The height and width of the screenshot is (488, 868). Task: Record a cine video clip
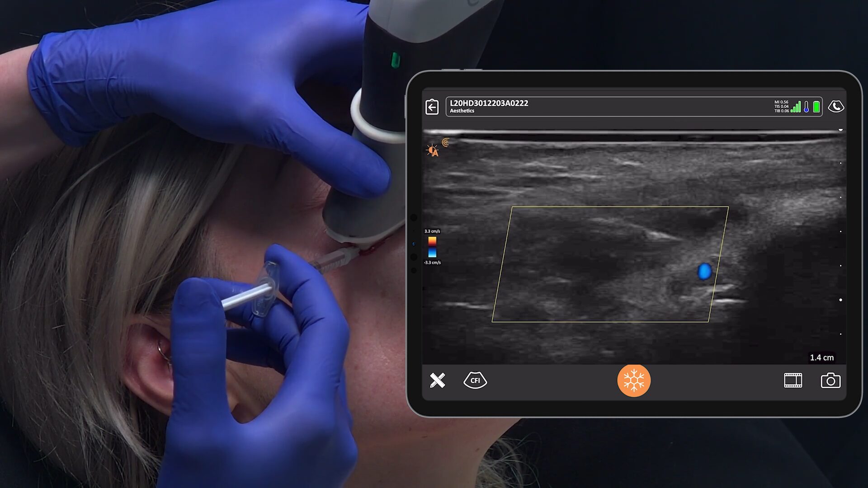(x=793, y=380)
